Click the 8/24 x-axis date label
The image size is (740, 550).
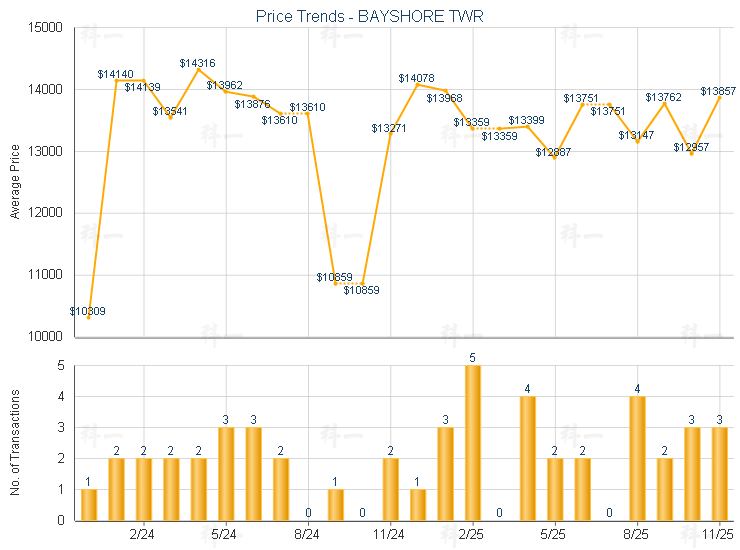[x=308, y=534]
